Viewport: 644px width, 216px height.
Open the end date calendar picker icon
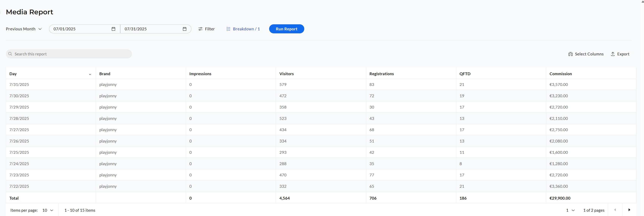(185, 29)
